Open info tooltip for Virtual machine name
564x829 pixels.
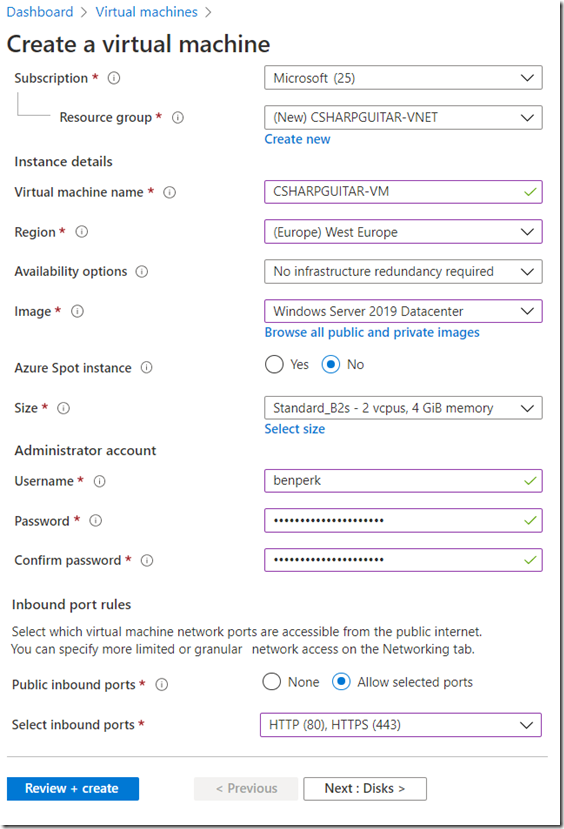[169, 192]
